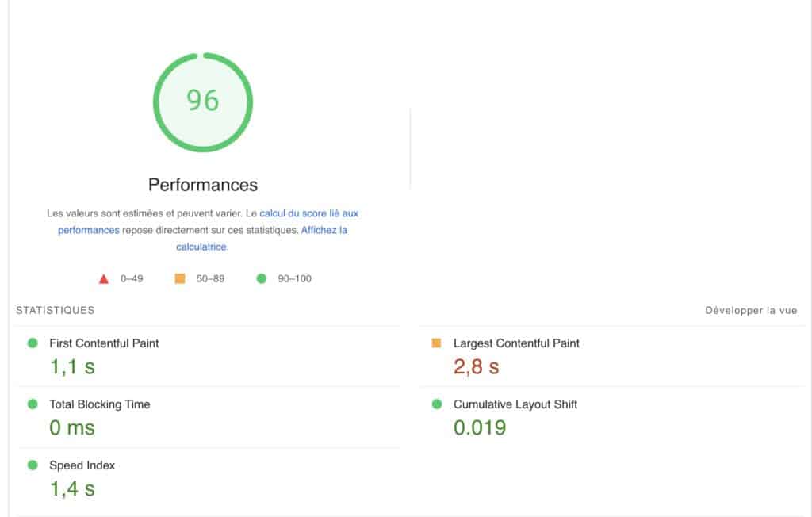Screen dimensions: 812x517
Task: Click the green circle 90–100 legend icon
Action: tap(262, 279)
